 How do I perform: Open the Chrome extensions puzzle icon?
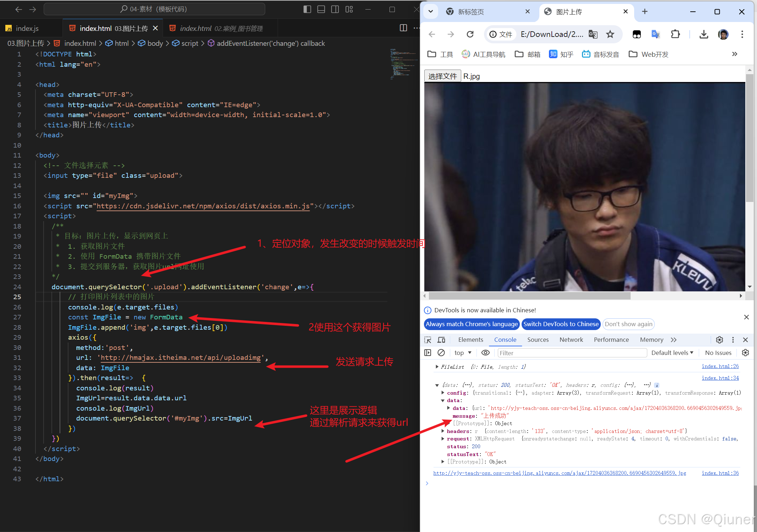[675, 34]
